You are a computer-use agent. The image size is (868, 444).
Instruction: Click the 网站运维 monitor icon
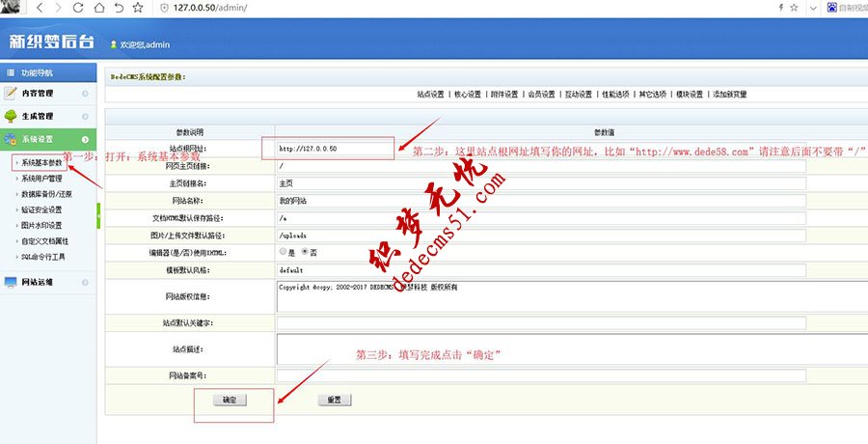[x=11, y=282]
